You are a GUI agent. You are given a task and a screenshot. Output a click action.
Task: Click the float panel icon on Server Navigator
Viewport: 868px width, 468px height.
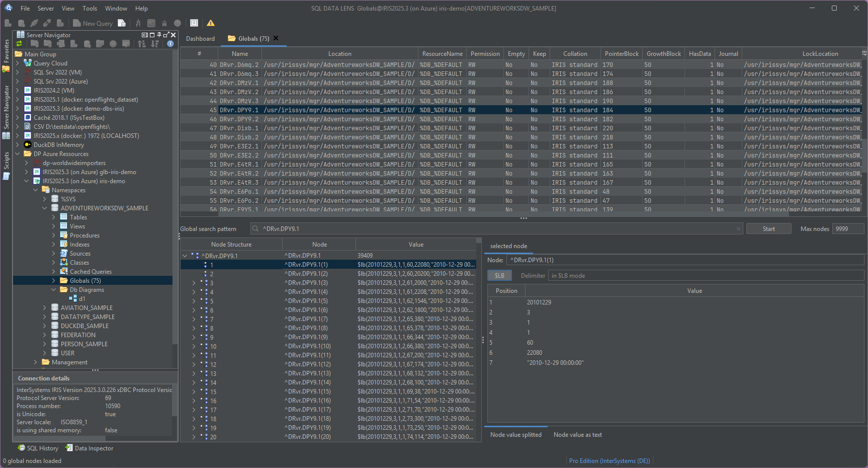[x=166, y=35]
